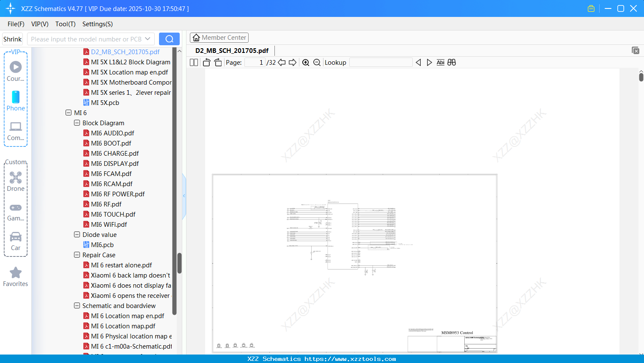Toggle the Abi whole-word match option
Viewport: 644px width, 363px height.
tap(441, 62)
